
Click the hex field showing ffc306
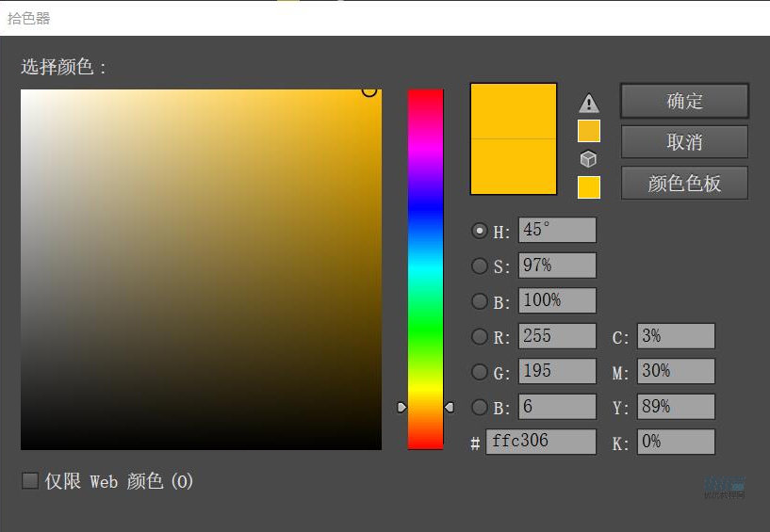tap(541, 442)
